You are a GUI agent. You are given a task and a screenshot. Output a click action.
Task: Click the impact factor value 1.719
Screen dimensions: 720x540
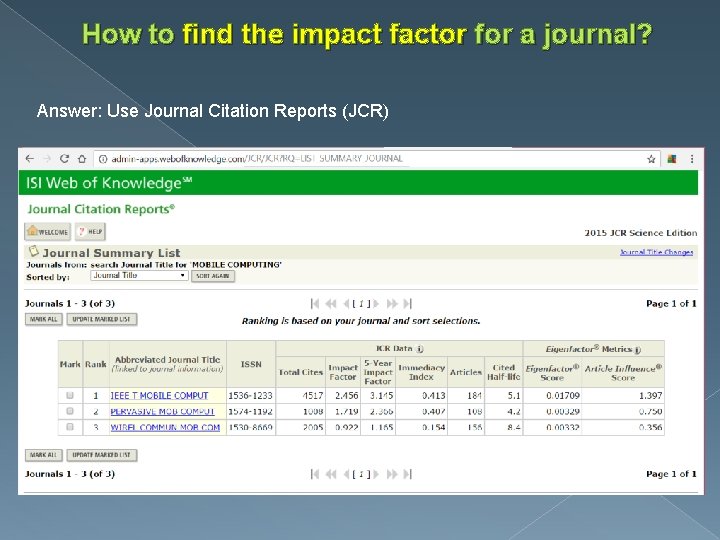coord(347,411)
